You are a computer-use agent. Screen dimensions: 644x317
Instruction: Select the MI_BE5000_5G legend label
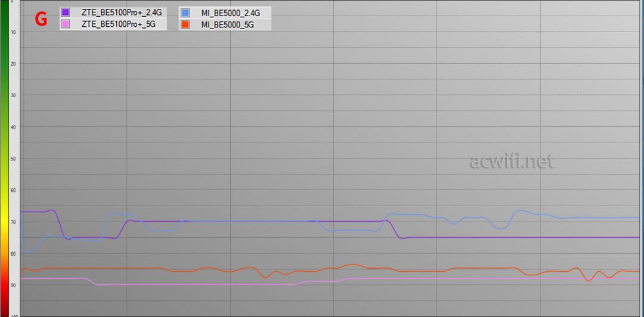click(227, 25)
